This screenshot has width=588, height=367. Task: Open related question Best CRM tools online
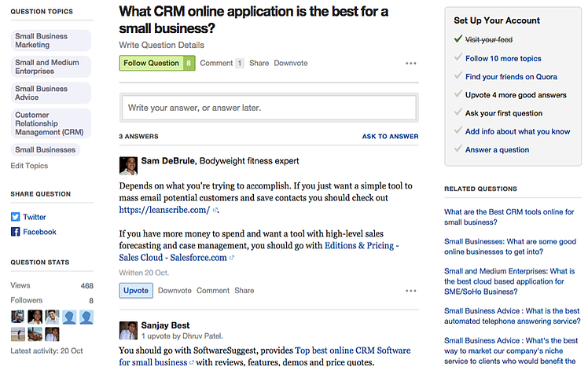(x=509, y=217)
